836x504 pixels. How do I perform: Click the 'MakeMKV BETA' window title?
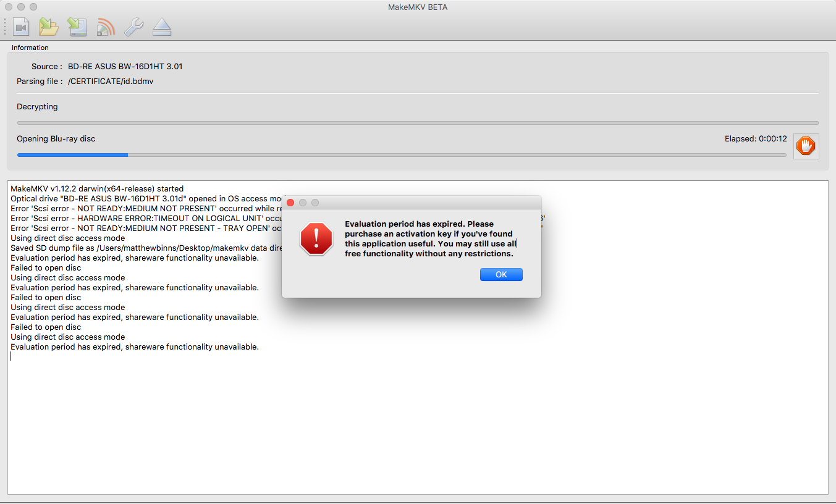(418, 7)
